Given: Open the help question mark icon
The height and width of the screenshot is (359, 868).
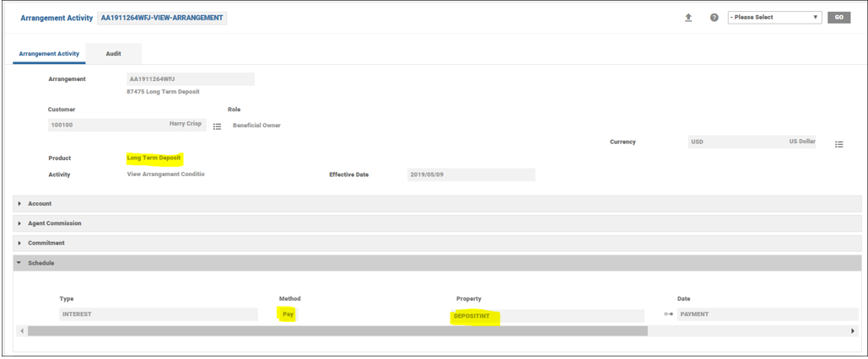Looking at the screenshot, I should [714, 18].
